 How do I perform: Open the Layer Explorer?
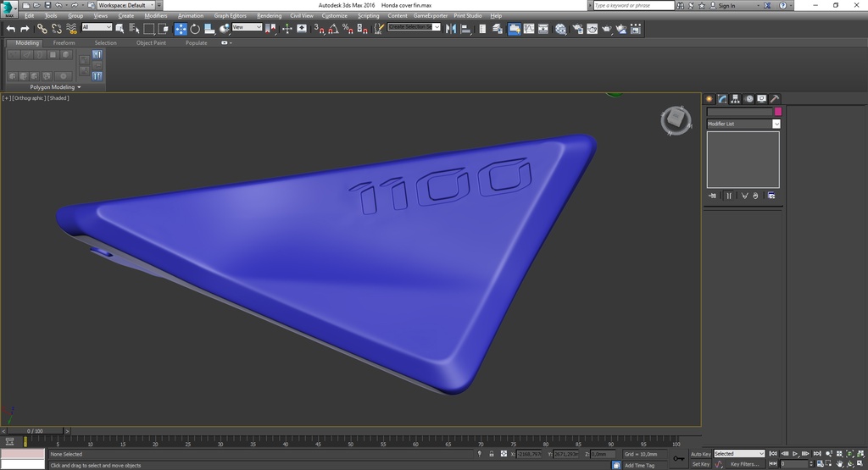click(497, 29)
